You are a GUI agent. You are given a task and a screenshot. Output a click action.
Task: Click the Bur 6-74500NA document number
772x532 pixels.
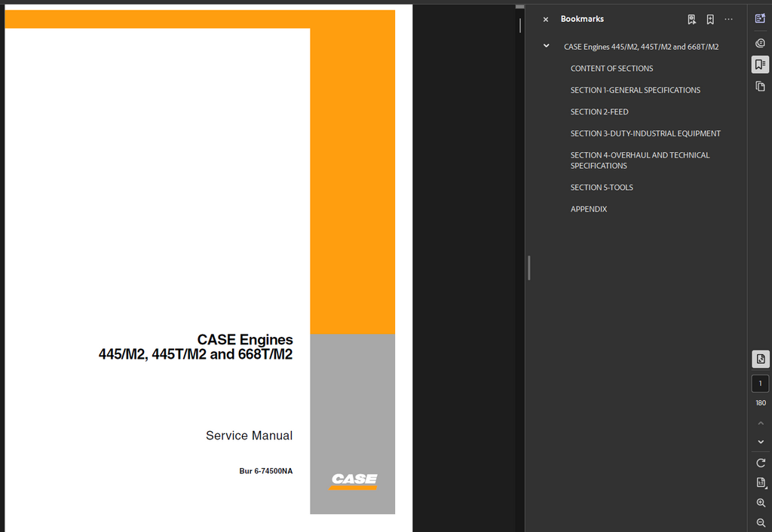(x=266, y=471)
